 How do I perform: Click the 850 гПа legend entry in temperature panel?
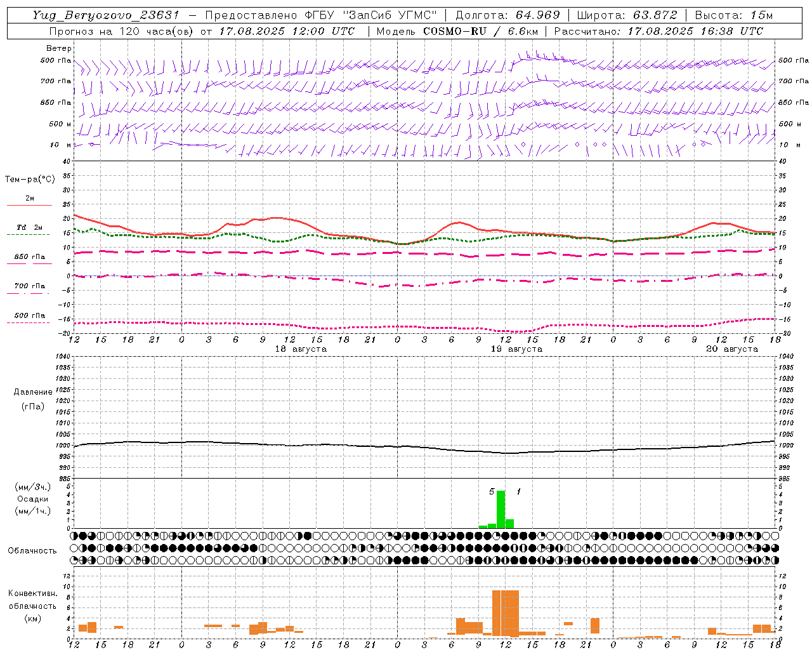(x=29, y=260)
